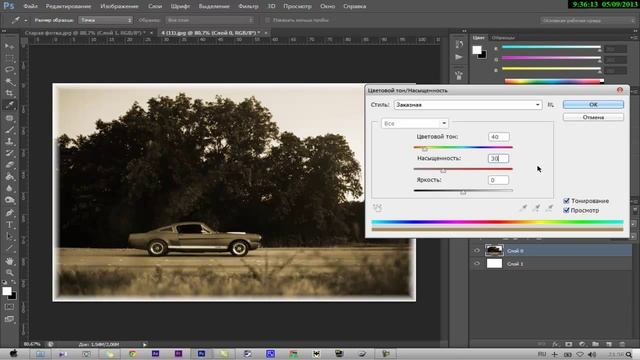
Task: Switch to the Образцы (Swatches) panel tab
Action: pos(503,38)
